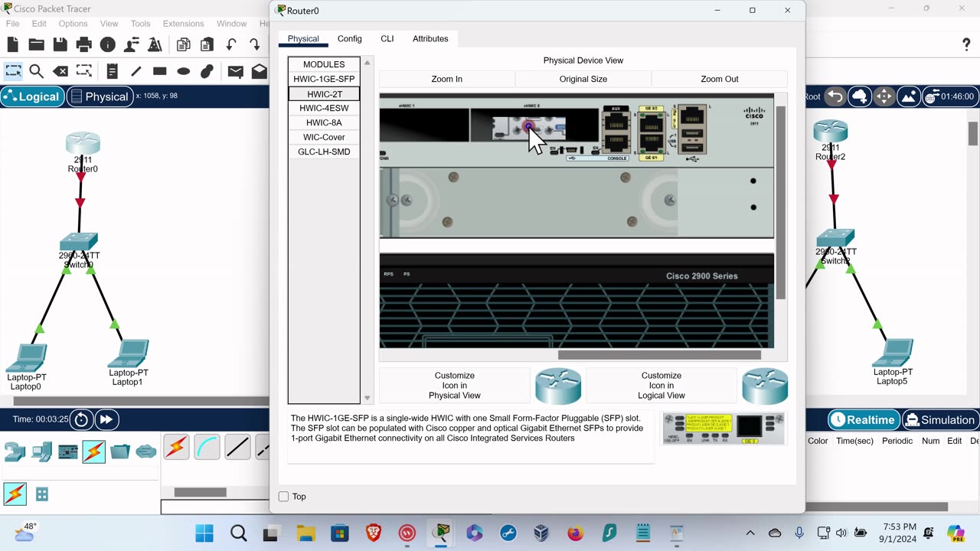
Task: Open the User Profile toolbar icon
Action: [x=132, y=45]
